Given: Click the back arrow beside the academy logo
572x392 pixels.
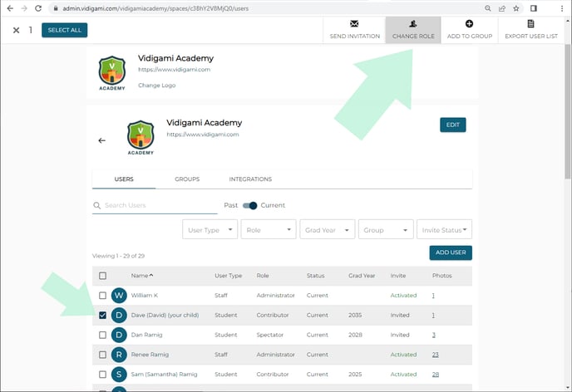Looking at the screenshot, I should 101,140.
